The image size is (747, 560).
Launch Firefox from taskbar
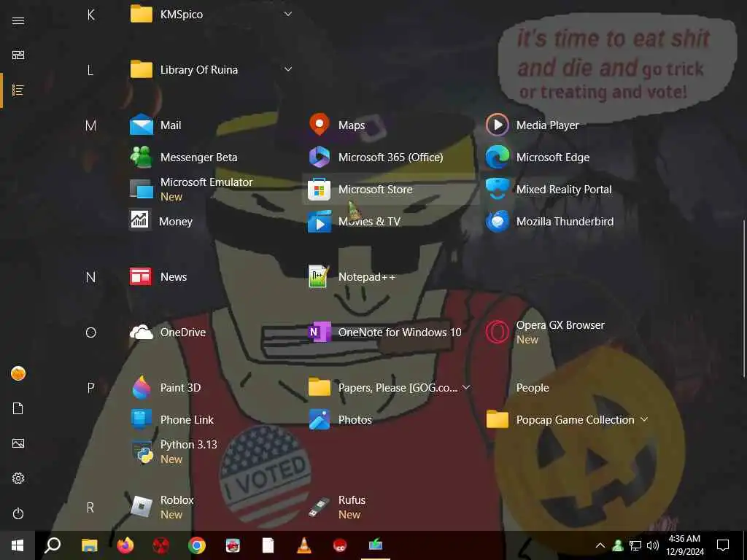pos(125,545)
